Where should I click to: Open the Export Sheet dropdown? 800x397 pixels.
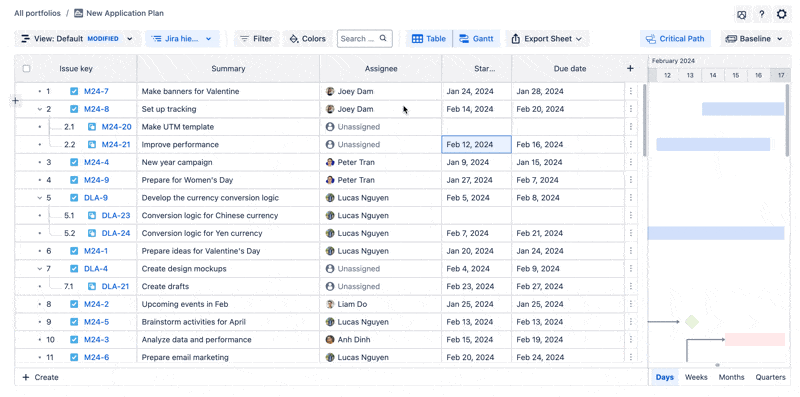[x=547, y=39]
